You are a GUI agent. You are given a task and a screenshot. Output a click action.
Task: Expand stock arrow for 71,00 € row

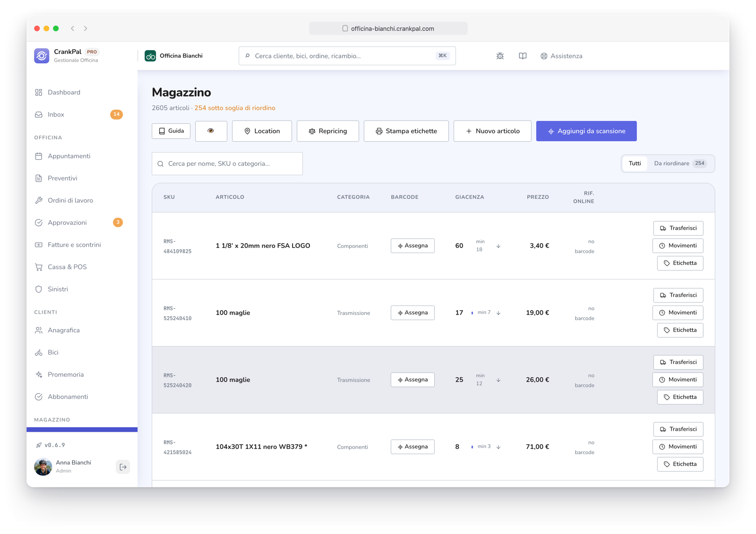click(498, 447)
